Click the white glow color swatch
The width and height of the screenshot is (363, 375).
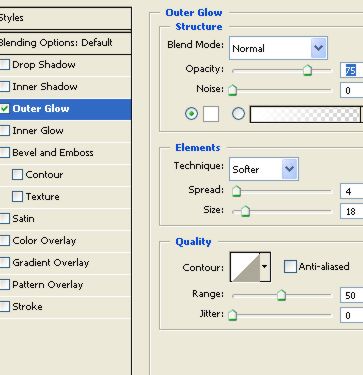click(x=211, y=114)
